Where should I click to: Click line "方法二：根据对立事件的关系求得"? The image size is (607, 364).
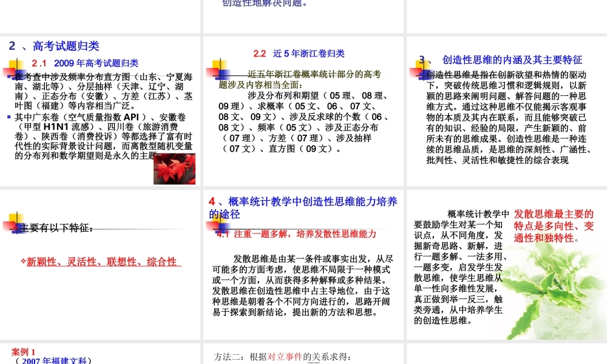pyautogui.click(x=282, y=357)
